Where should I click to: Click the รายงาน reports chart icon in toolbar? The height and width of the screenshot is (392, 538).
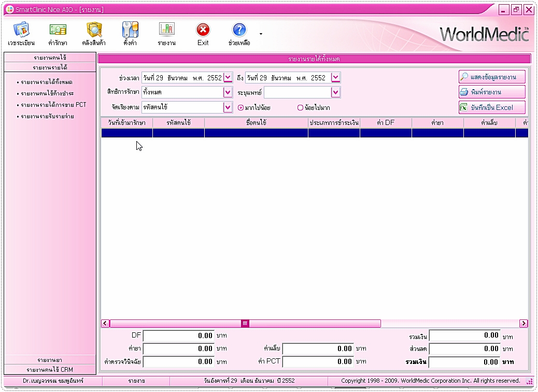167,30
